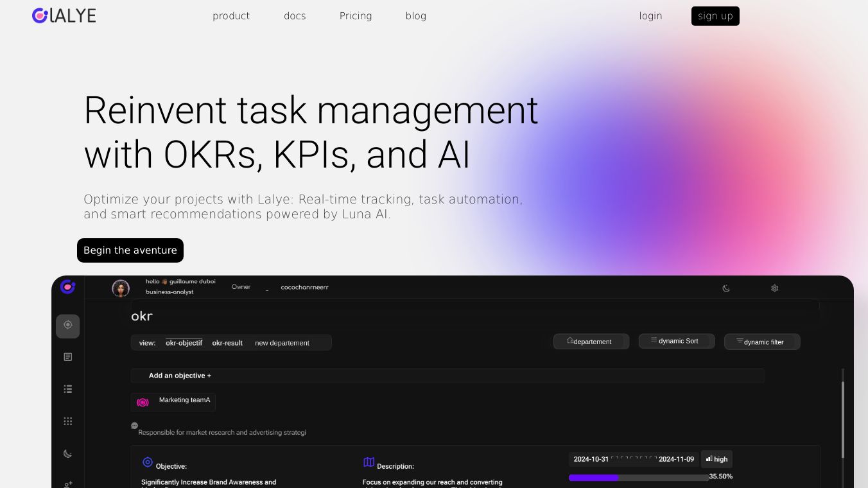The width and height of the screenshot is (868, 488).
Task: Click the sign up button
Action: tap(715, 16)
